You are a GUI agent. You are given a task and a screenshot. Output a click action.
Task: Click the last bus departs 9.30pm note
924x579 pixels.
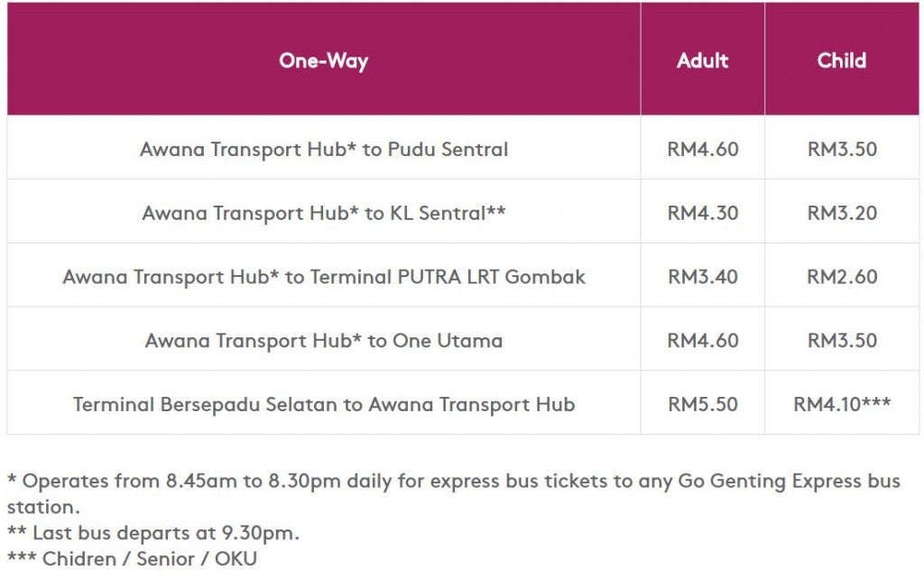(153, 533)
